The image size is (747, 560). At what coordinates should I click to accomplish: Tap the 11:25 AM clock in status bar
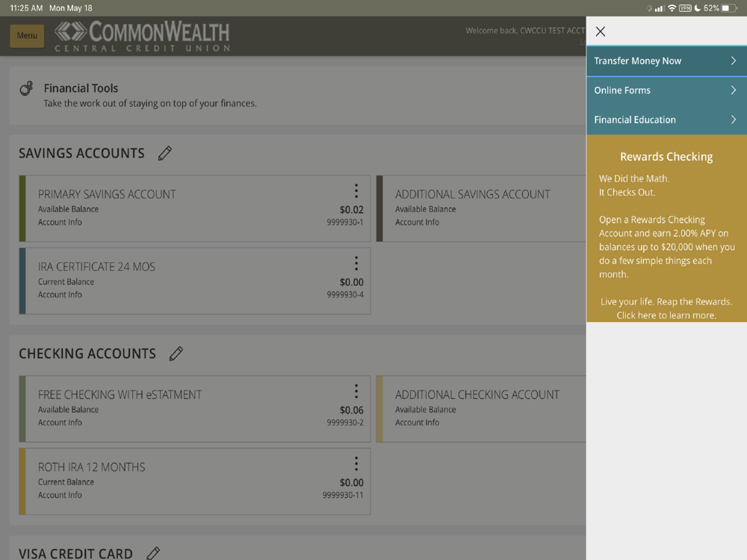[x=26, y=8]
